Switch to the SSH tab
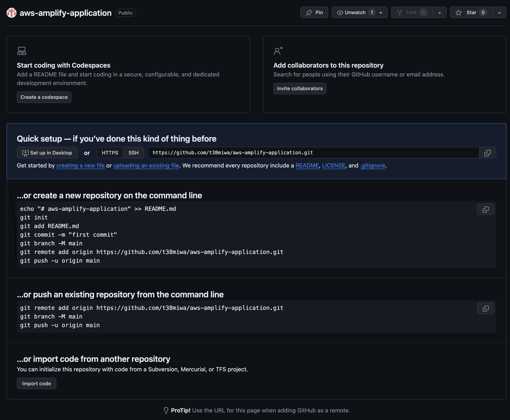Screen dimensions: 510x420 pos(133,153)
